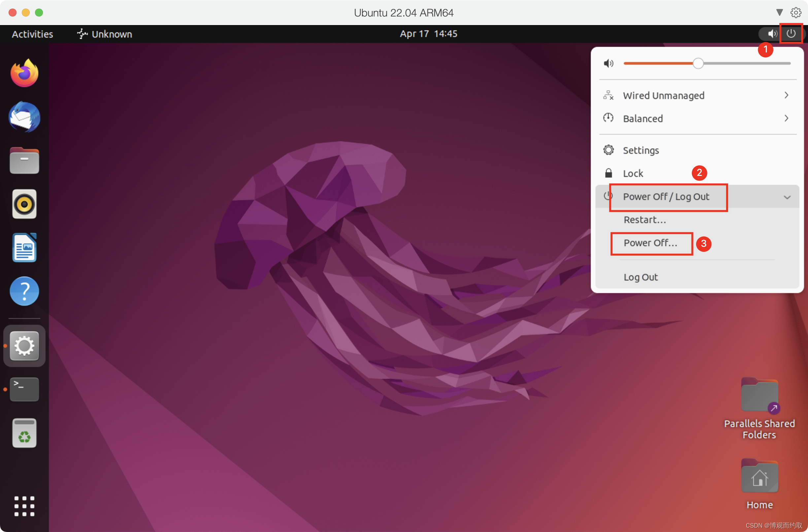Image resolution: width=808 pixels, height=532 pixels.
Task: Toggle system menu with power icon
Action: point(791,34)
